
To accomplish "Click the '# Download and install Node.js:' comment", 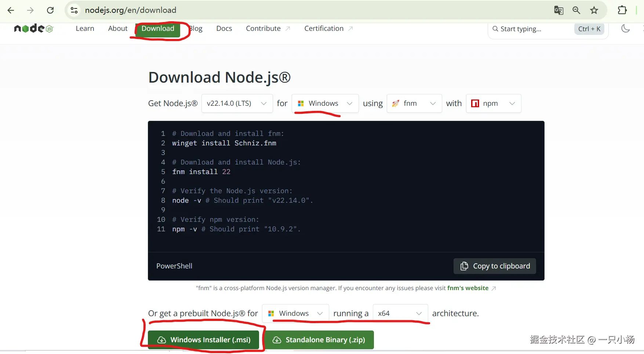I will pyautogui.click(x=236, y=162).
